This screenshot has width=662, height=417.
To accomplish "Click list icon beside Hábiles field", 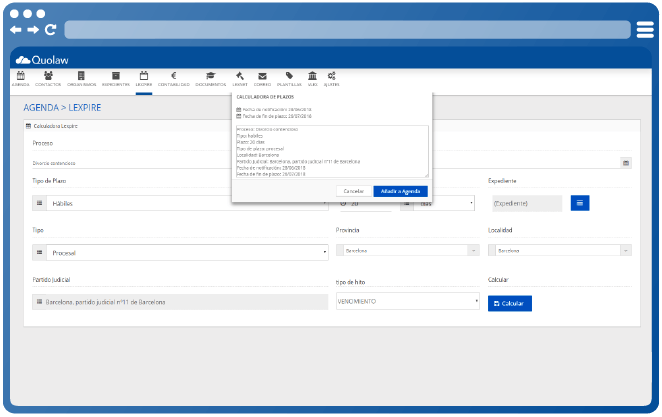I will point(39,203).
